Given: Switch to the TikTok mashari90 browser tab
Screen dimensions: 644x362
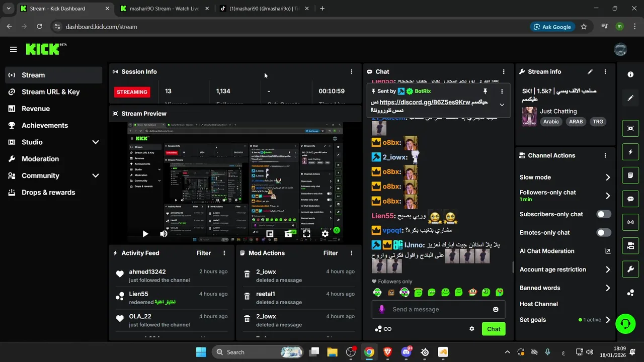Looking at the screenshot, I should [264, 9].
